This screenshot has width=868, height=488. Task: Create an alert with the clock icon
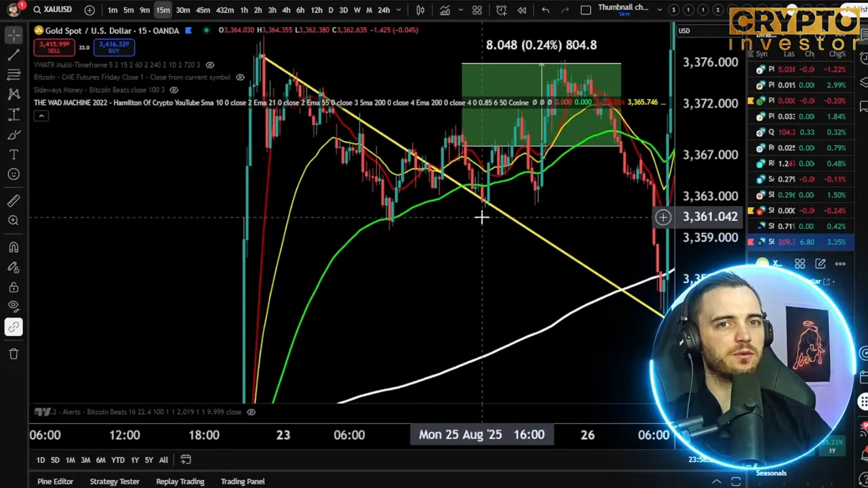tap(501, 9)
